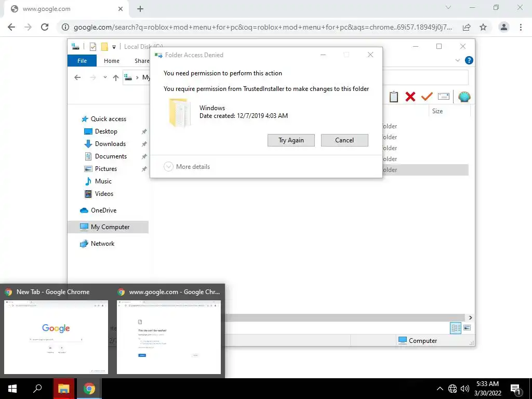Viewport: 532px width, 399px height.
Task: Click the Chrome back arrow
Action: tap(11, 27)
